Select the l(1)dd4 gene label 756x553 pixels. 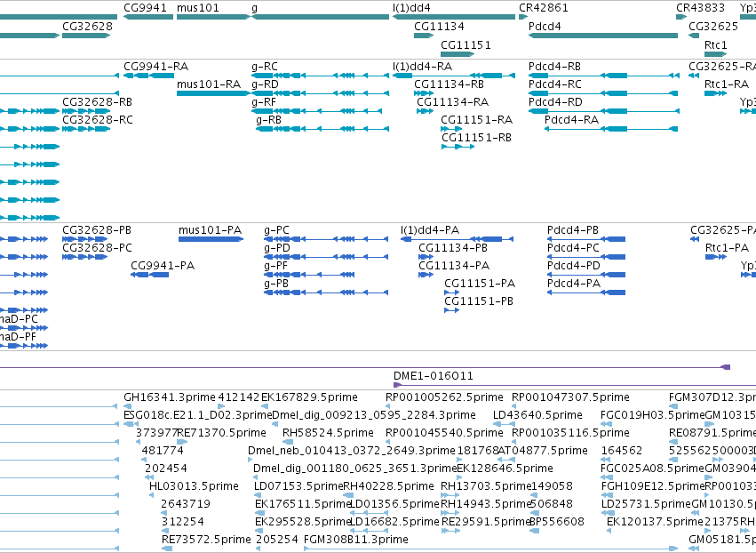click(411, 8)
